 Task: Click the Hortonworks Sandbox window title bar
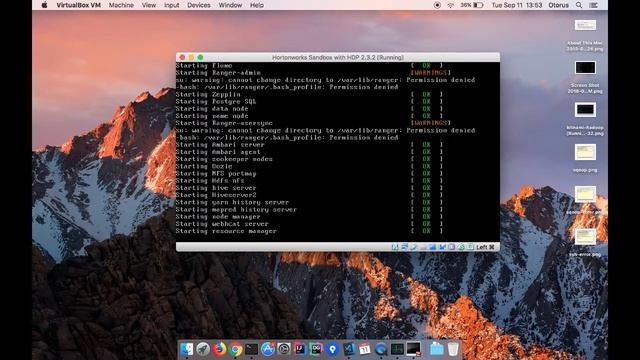point(338,57)
